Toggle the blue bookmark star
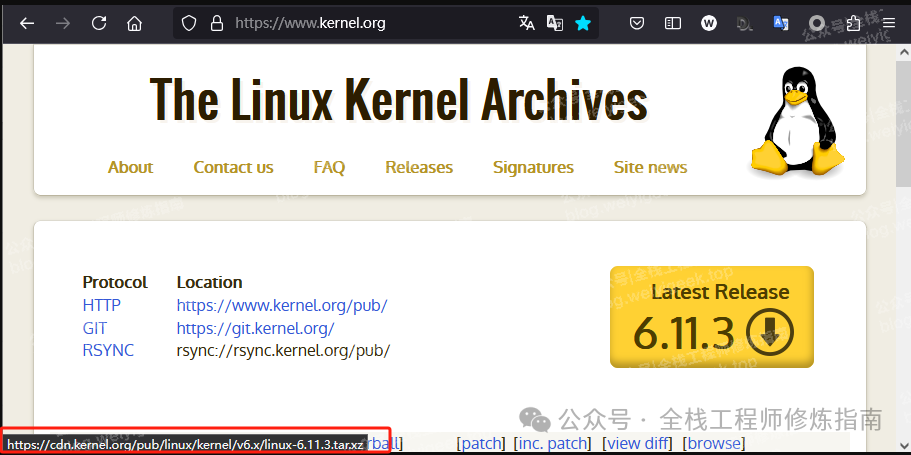 click(x=583, y=23)
